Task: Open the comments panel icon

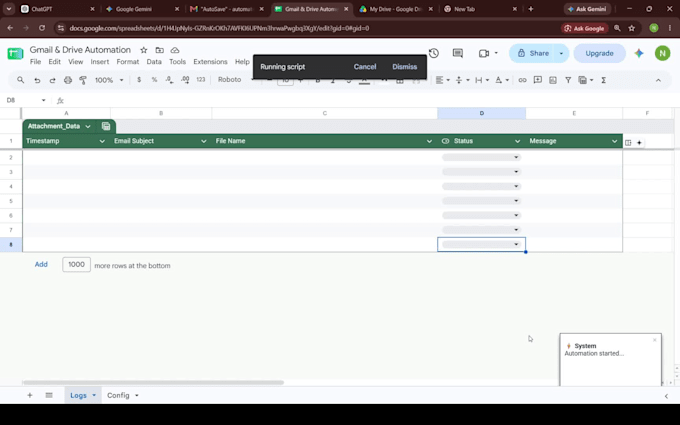Action: click(458, 53)
